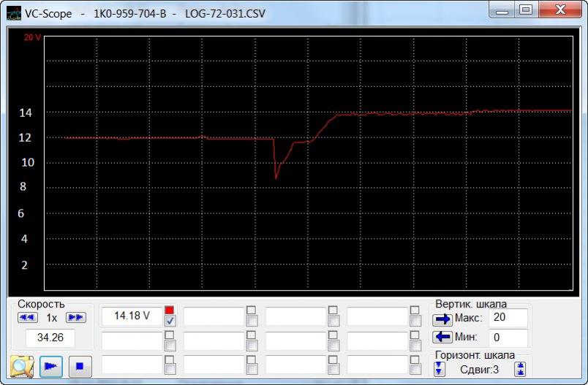The image size is (588, 385).
Task: Click the 12 value on the vertical axis
Action: click(25, 137)
